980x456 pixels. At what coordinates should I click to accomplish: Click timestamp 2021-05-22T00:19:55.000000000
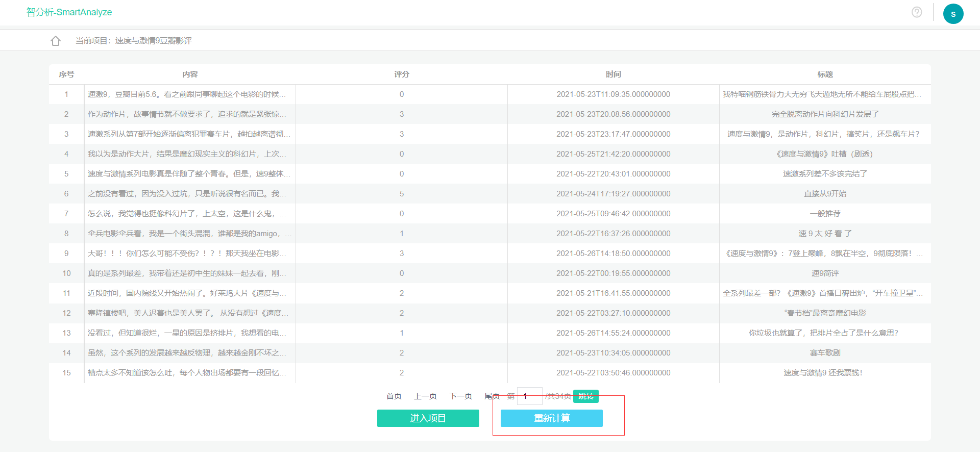click(614, 273)
